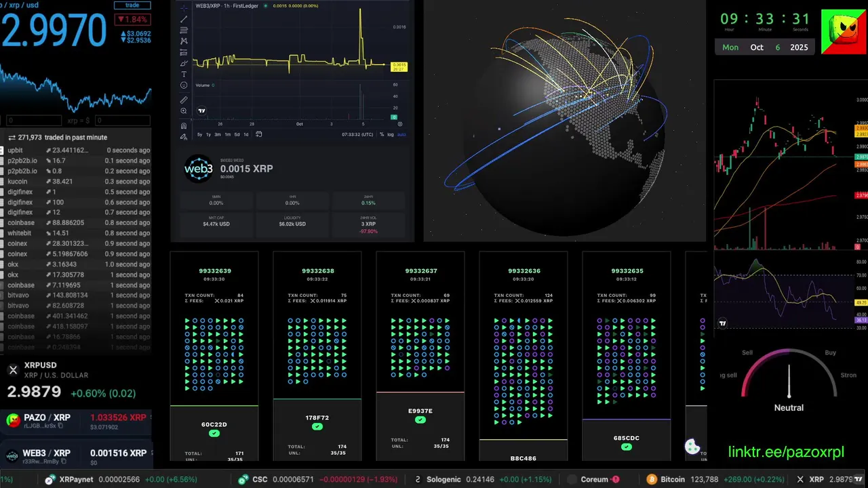Click Coreum in the bottom ticker
The width and height of the screenshot is (868, 488).
point(593,479)
